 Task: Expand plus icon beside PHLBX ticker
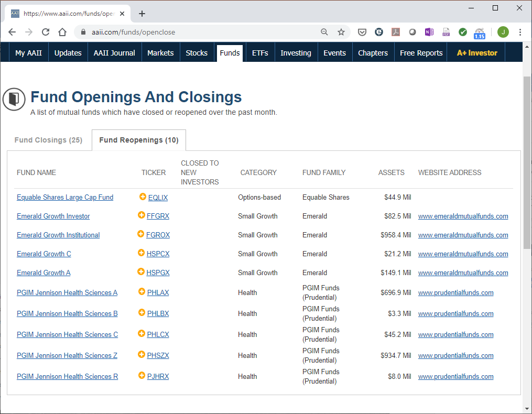(142, 312)
